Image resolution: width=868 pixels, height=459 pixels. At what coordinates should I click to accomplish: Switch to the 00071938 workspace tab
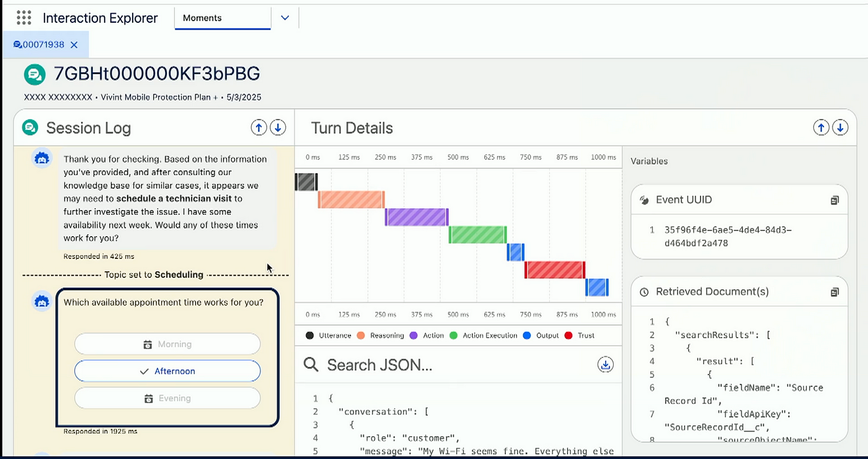39,45
